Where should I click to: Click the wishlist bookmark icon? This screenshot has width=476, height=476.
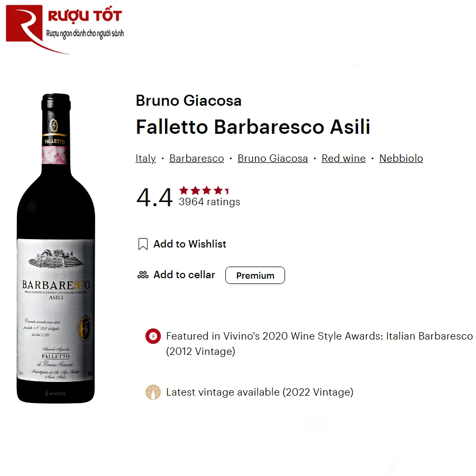[143, 244]
